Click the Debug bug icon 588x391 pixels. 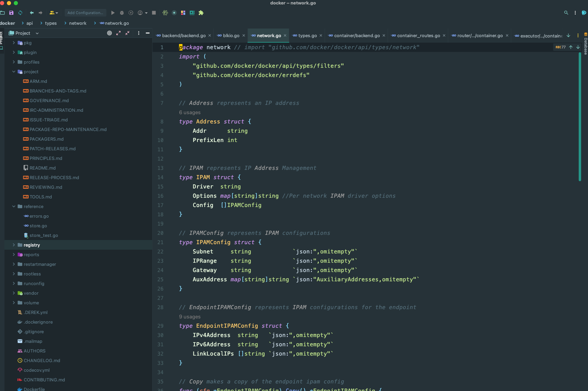[122, 13]
